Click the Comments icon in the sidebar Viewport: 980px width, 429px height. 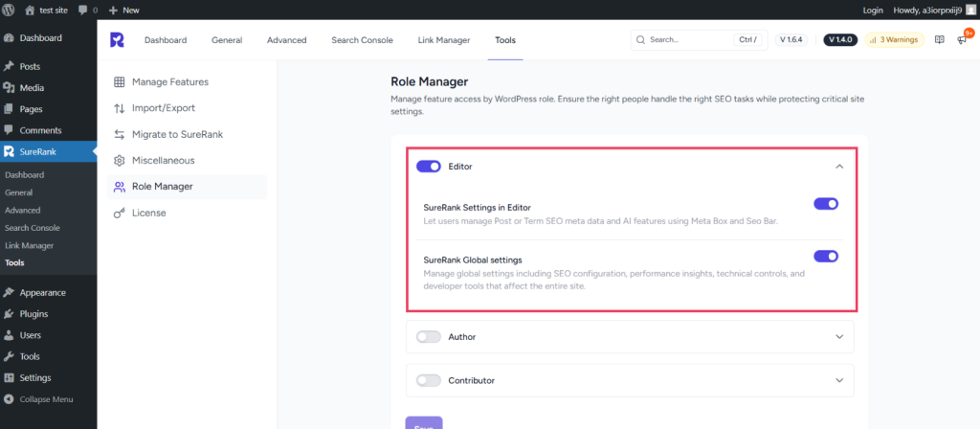[9, 130]
